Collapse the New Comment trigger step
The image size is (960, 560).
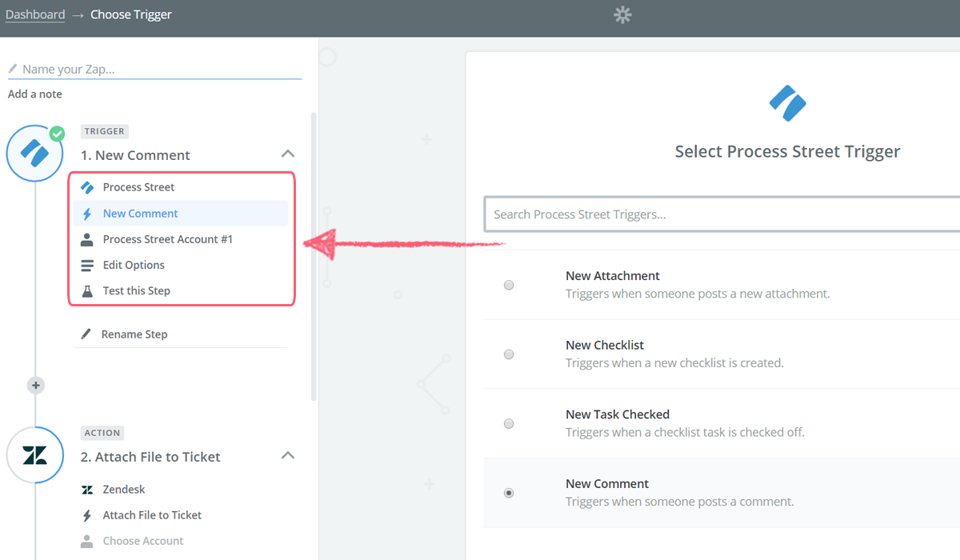click(x=287, y=154)
